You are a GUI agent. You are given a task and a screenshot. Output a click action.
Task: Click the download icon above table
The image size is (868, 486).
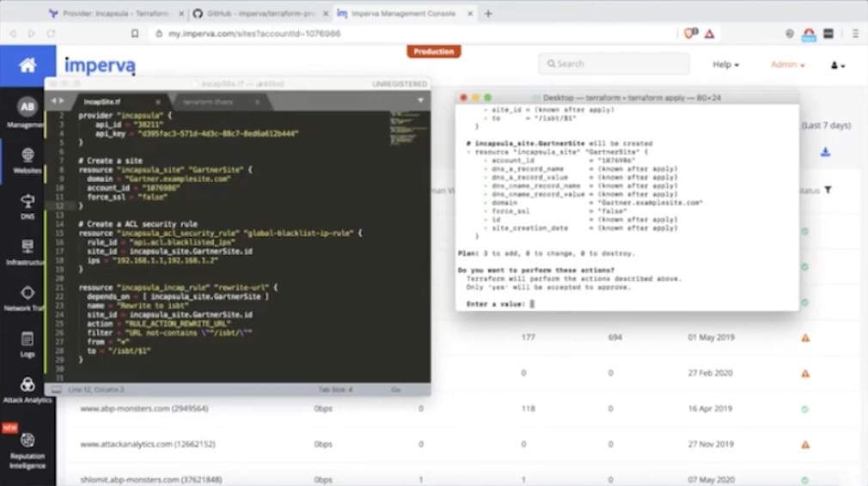click(x=825, y=152)
